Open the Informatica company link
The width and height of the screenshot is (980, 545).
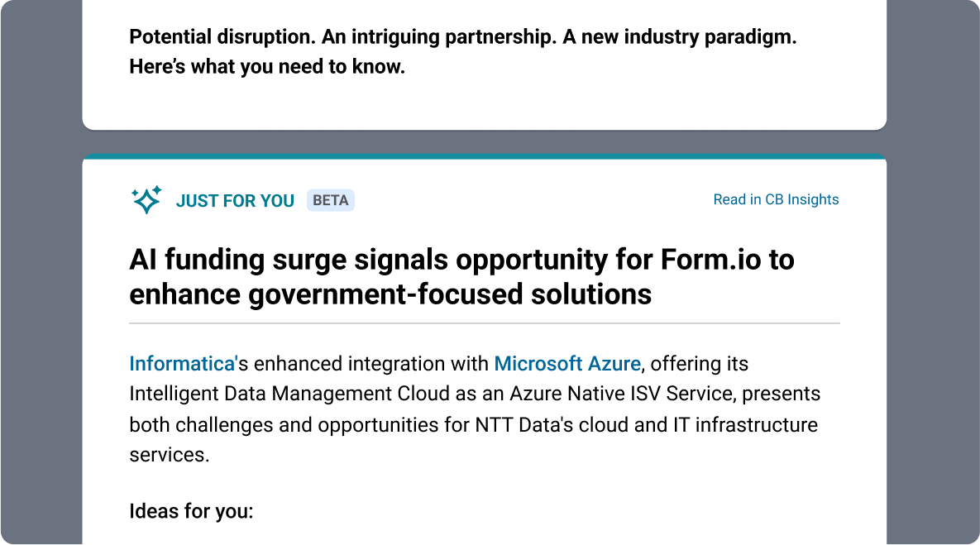coord(183,364)
